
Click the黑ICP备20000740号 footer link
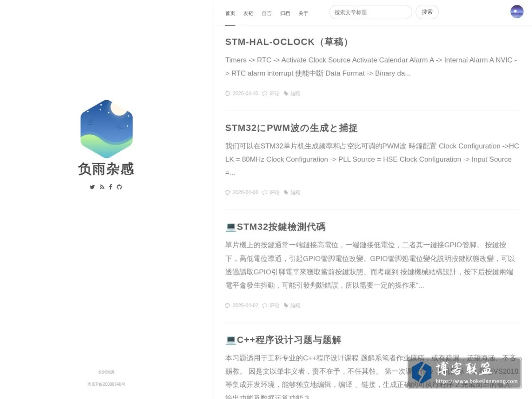(106, 384)
